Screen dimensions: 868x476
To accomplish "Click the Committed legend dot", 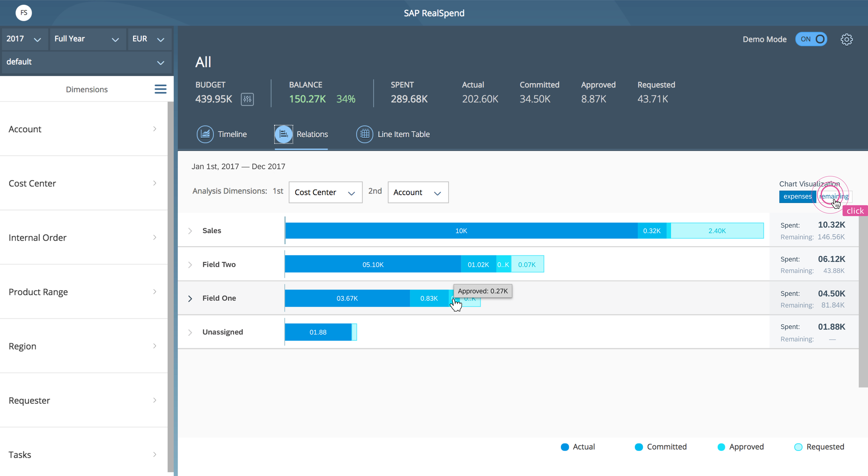I will coord(639,447).
